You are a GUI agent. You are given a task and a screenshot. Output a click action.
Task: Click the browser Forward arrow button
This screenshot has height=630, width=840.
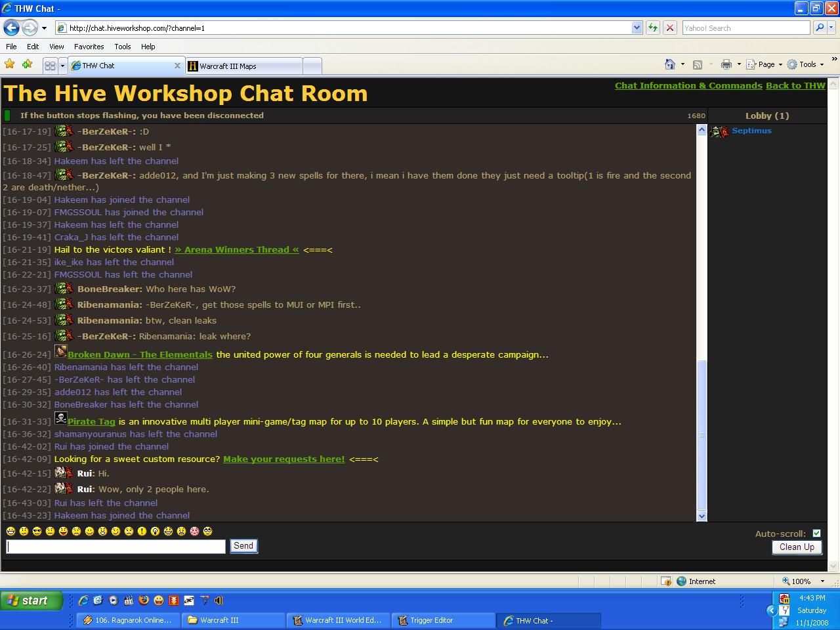pos(30,28)
